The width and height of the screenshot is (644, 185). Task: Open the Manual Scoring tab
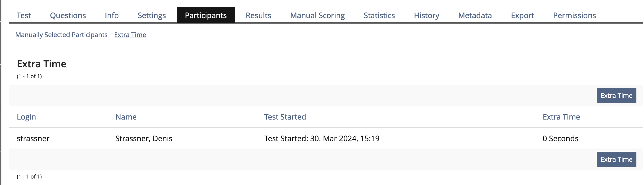317,15
